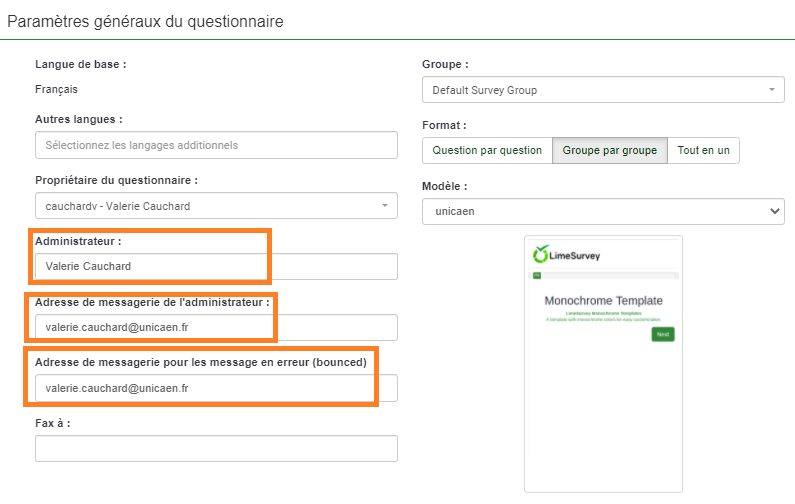The image size is (795, 504).
Task: Click the administrator email address field
Action: (216, 327)
